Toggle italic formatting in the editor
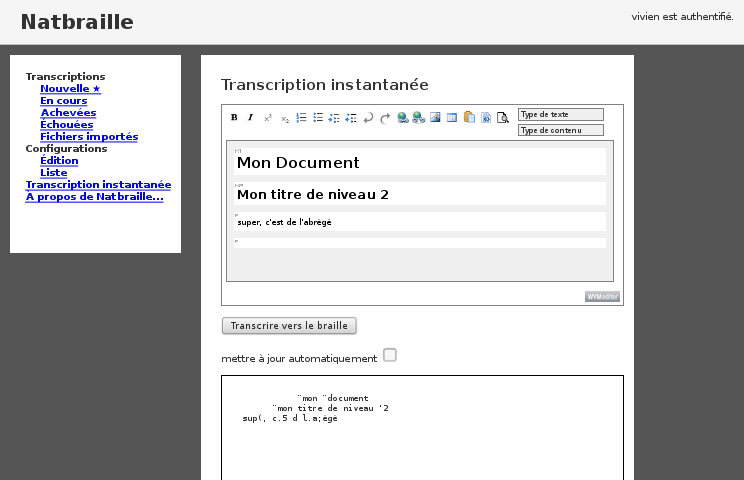Viewport: 744px width, 480px height. click(x=251, y=117)
